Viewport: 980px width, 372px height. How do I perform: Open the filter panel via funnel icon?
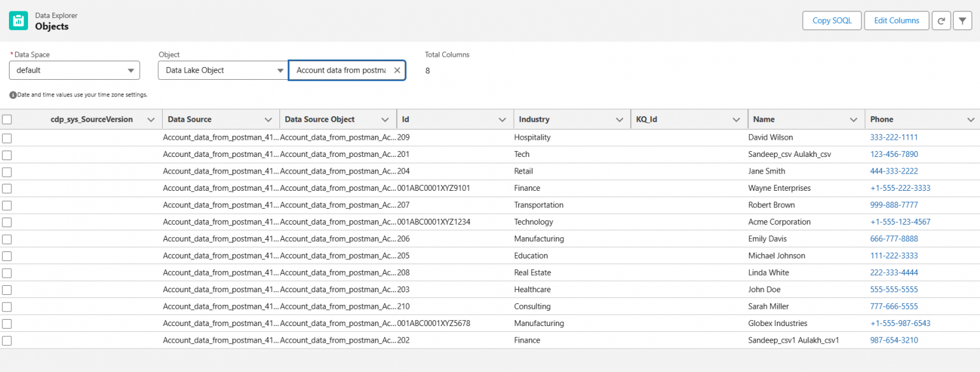(962, 20)
